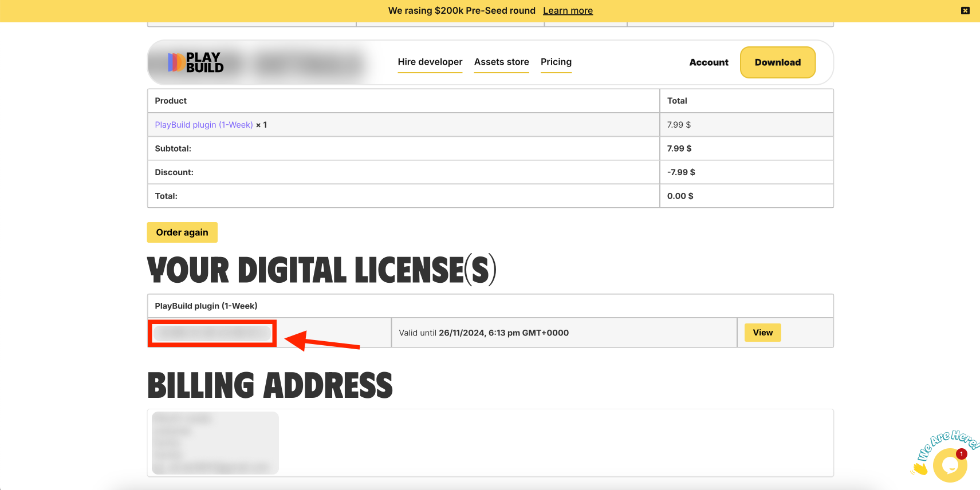
Task: Click the blurred billing address block
Action: [x=215, y=442]
